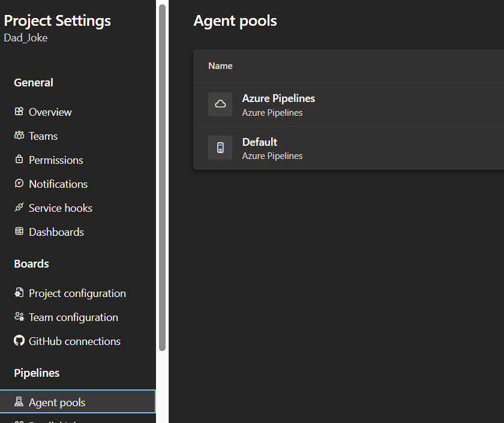The width and height of the screenshot is (504, 423).
Task: Open the Azure Pipelines agent pool
Action: (x=278, y=98)
